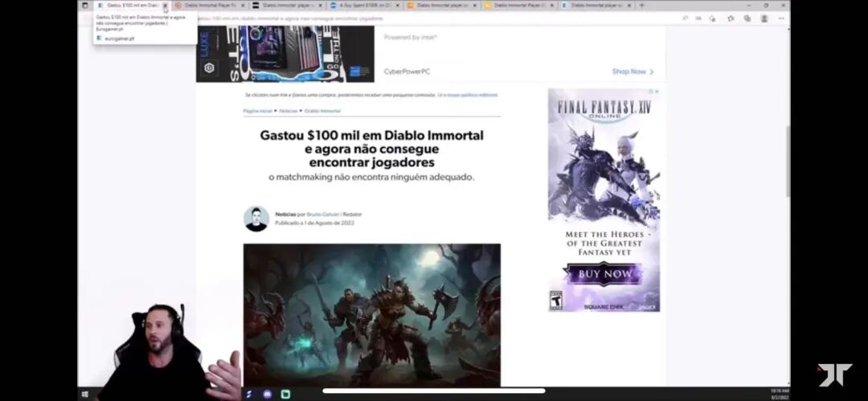Open the 'A Guy Spent $100K in Di...' tab
This screenshot has height=401, width=868.
tap(364, 5)
